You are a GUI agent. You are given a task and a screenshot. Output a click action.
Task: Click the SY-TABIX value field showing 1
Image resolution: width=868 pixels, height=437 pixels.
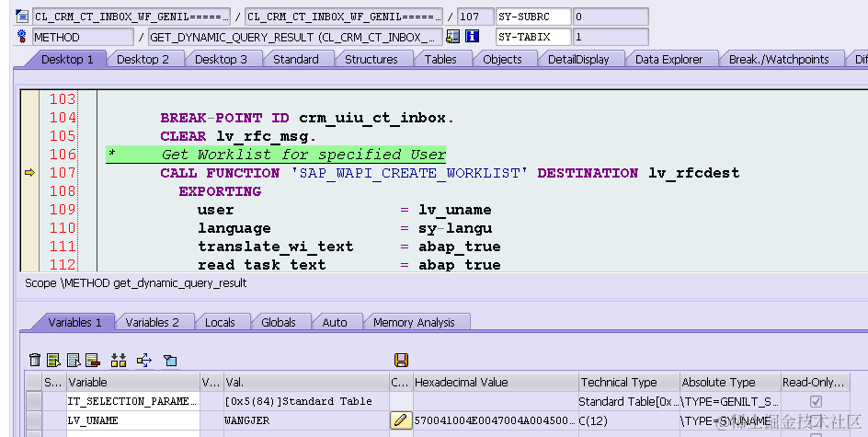pos(611,37)
